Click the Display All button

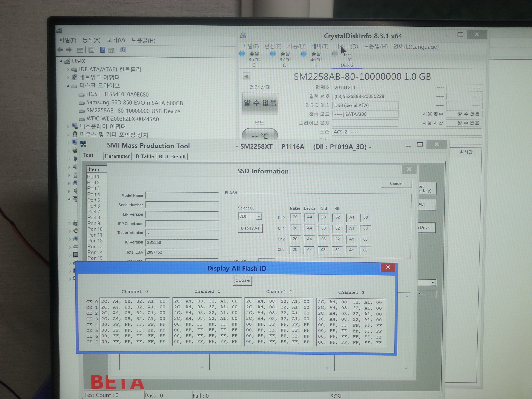(250, 228)
